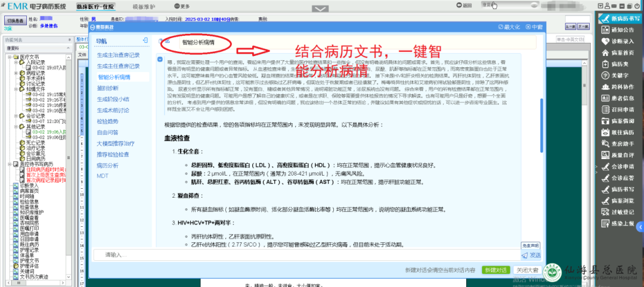Click the search field at the top
Image resolution: width=644 pixels, height=287 pixels.
coord(509,5)
